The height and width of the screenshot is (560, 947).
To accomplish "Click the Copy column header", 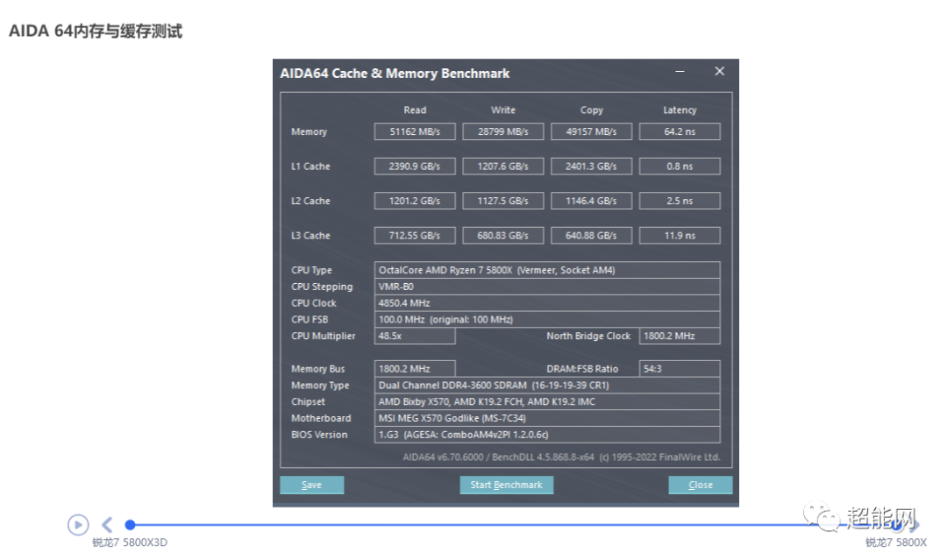I will (x=592, y=110).
